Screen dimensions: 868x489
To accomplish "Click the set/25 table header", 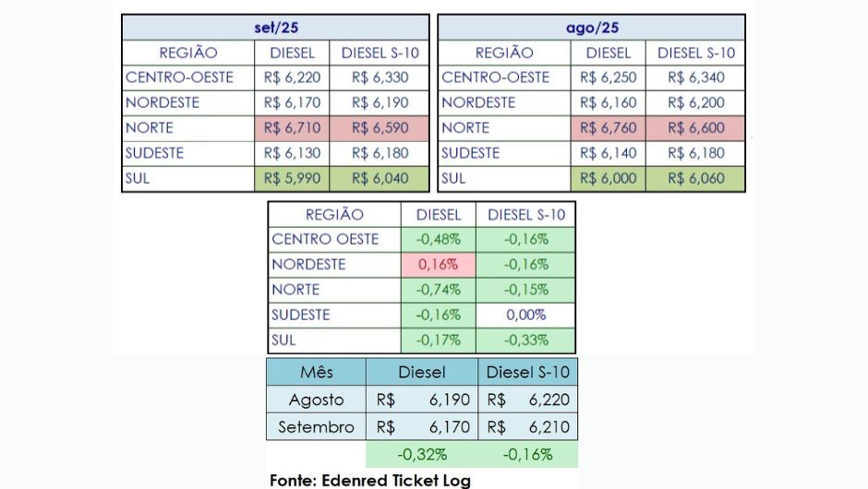I will [275, 28].
